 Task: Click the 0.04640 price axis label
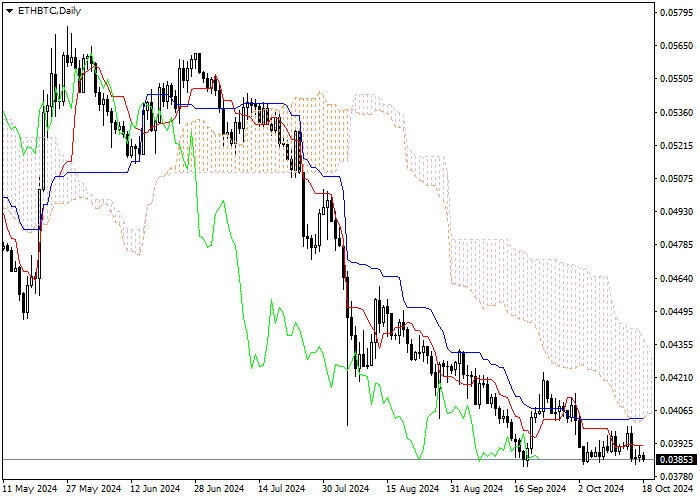(676, 279)
